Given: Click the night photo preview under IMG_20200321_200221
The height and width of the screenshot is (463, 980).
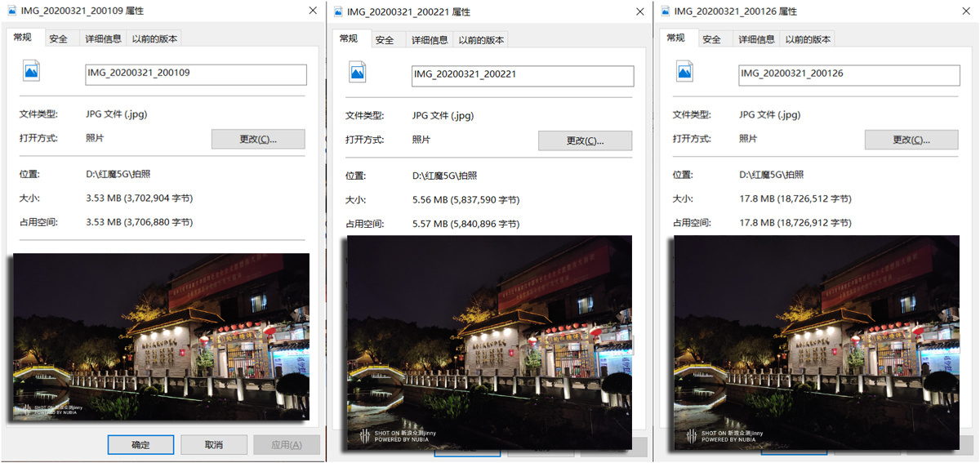Looking at the screenshot, I should pos(490,343).
